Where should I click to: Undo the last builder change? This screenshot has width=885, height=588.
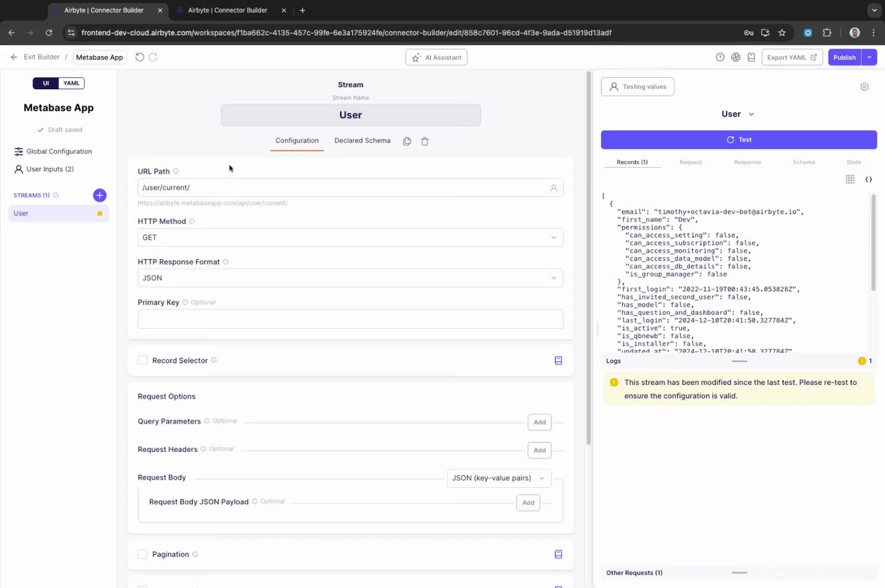click(140, 57)
